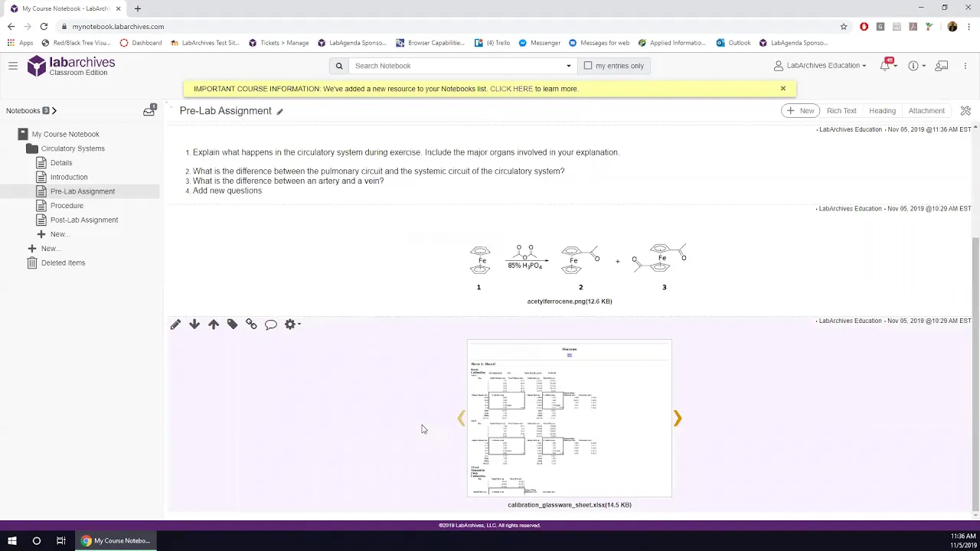Open a new browser tab
980x551 pixels.
(138, 8)
